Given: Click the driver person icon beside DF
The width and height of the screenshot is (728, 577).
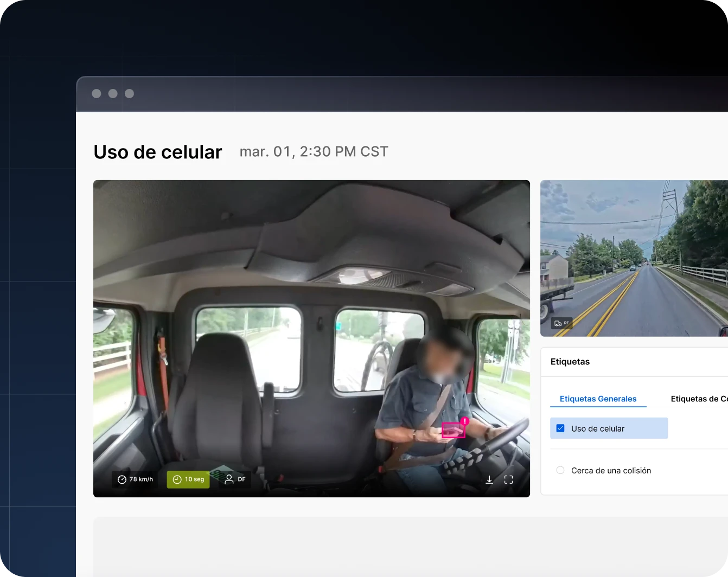Looking at the screenshot, I should pos(229,479).
